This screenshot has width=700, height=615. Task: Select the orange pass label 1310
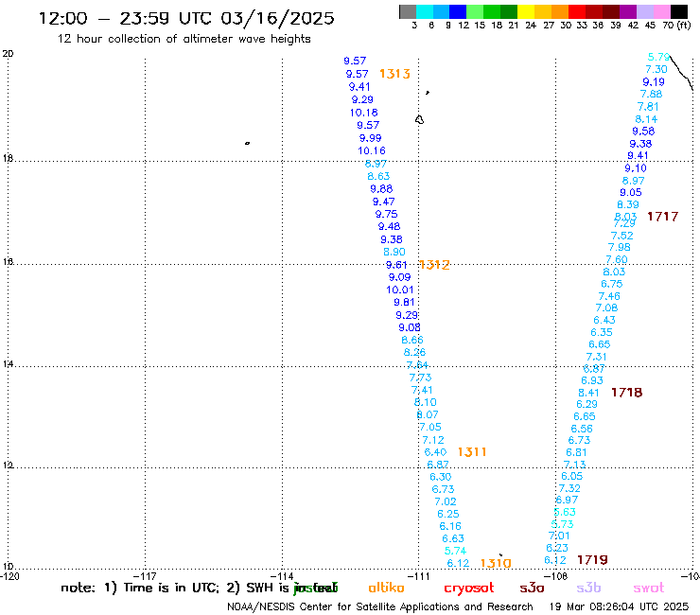[x=496, y=563]
